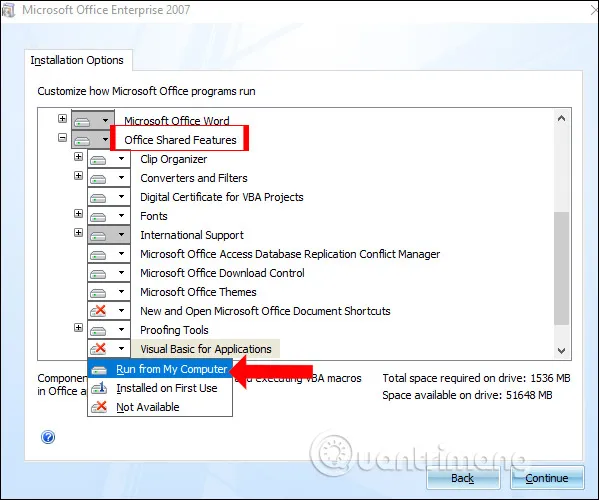
Task: Click the Continue button
Action: (x=547, y=478)
